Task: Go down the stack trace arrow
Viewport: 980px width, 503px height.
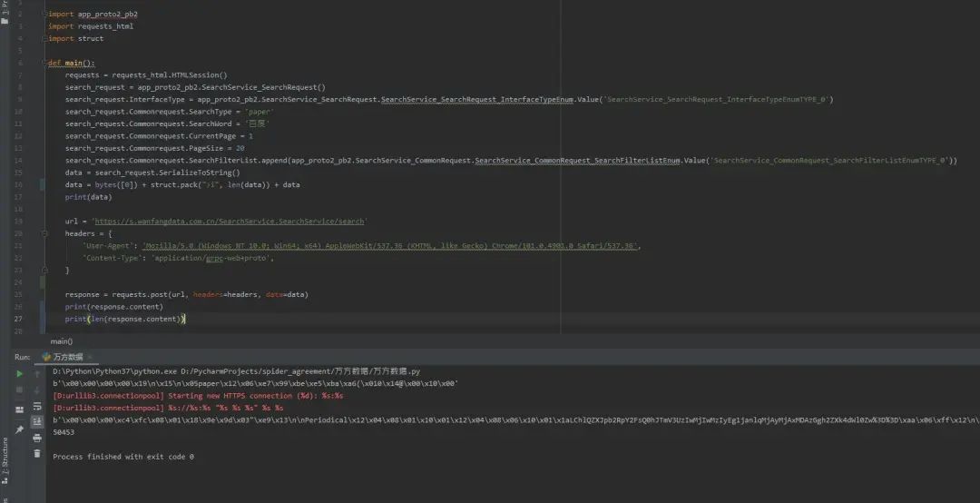Action: [37, 390]
